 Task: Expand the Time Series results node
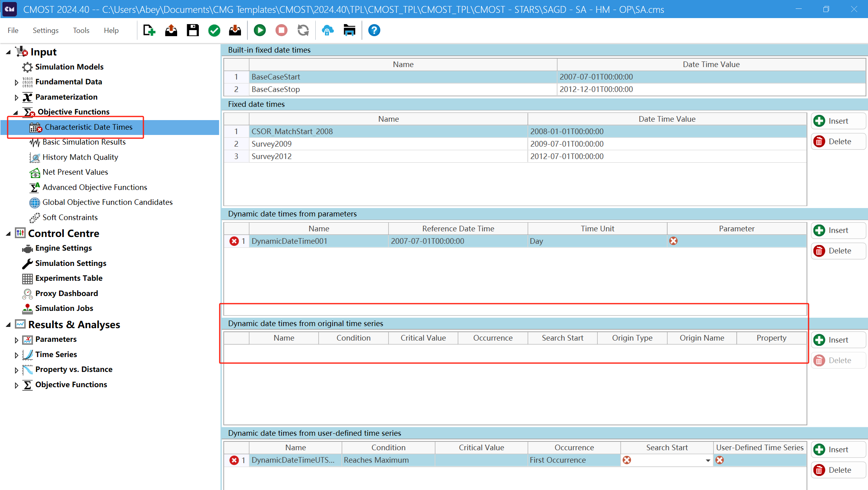point(16,355)
